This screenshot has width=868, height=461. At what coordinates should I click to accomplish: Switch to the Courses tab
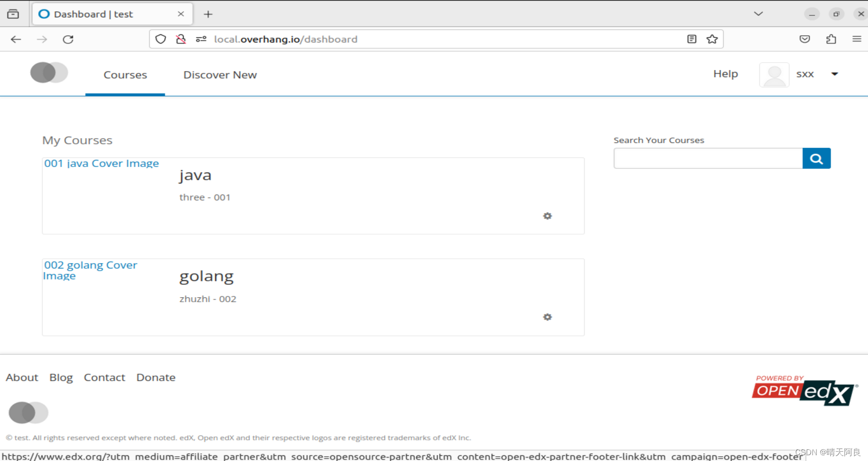pos(125,75)
